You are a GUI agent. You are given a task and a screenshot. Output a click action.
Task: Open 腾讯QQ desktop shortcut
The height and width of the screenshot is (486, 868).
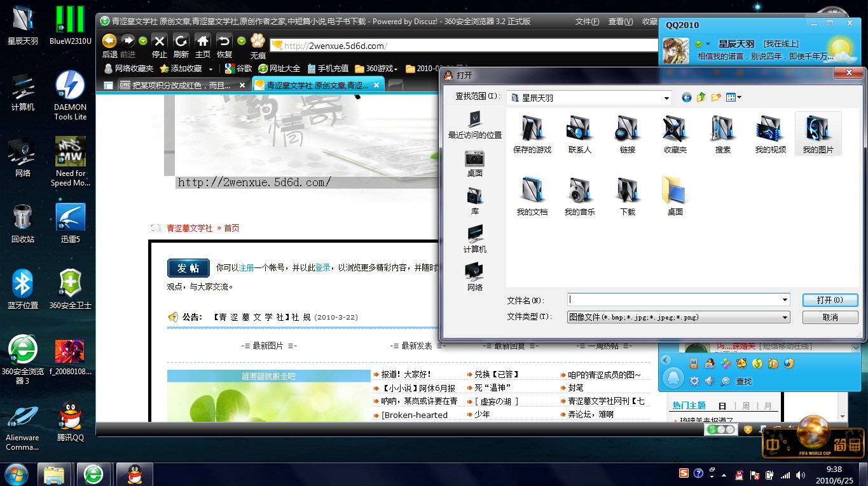point(71,421)
